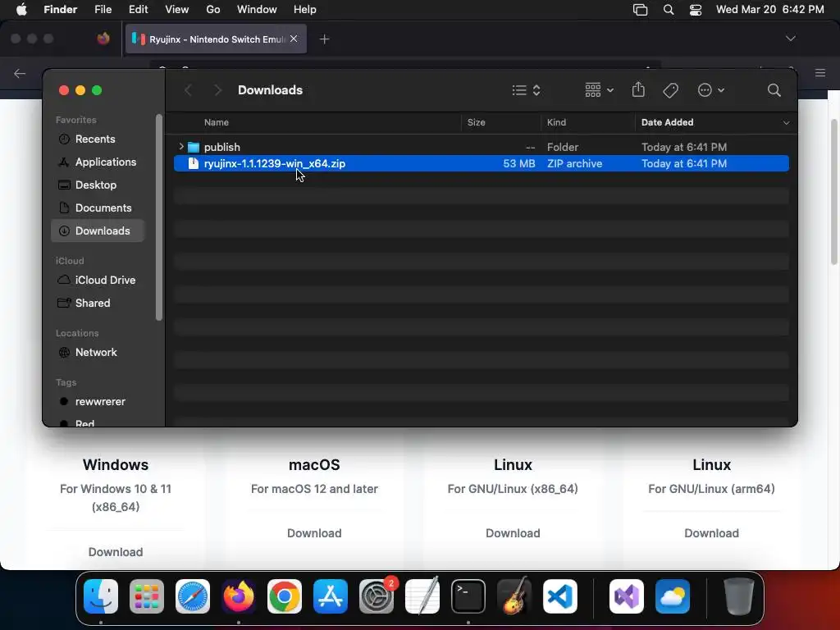This screenshot has height=630, width=840.
Task: Open Terminal from the Dock
Action: tap(468, 596)
